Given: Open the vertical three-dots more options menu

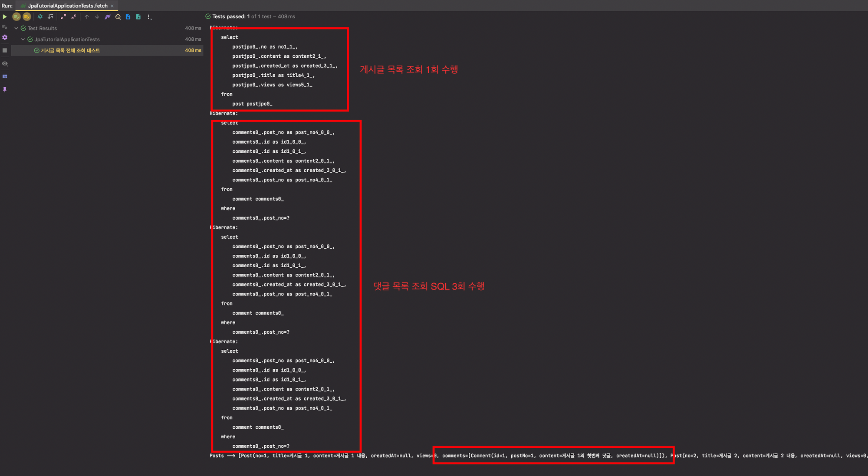Looking at the screenshot, I should coord(149,17).
